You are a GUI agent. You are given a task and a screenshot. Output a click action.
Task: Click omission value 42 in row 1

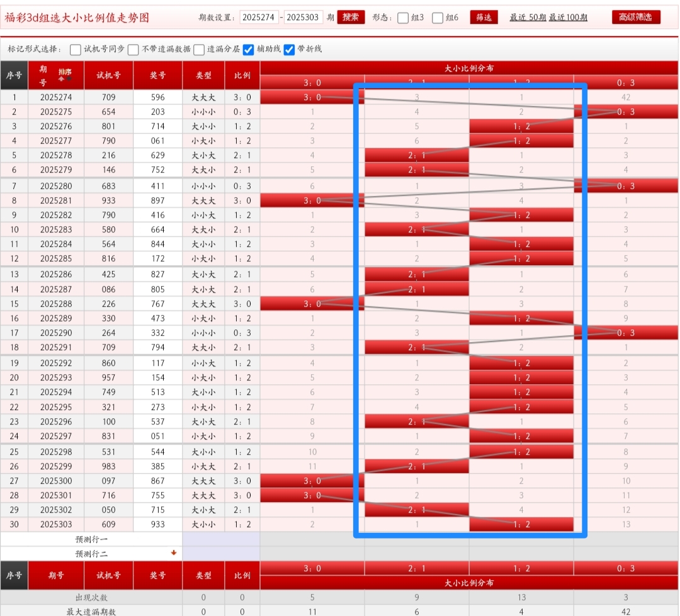(x=626, y=97)
